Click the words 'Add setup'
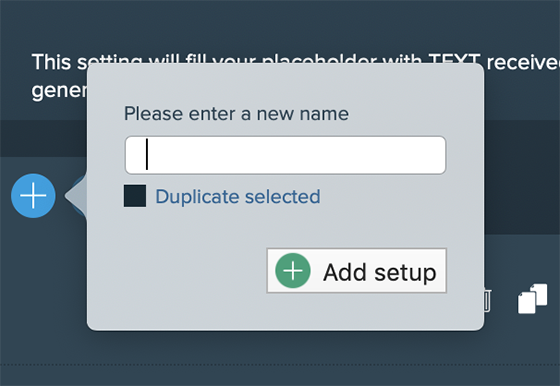 (380, 272)
